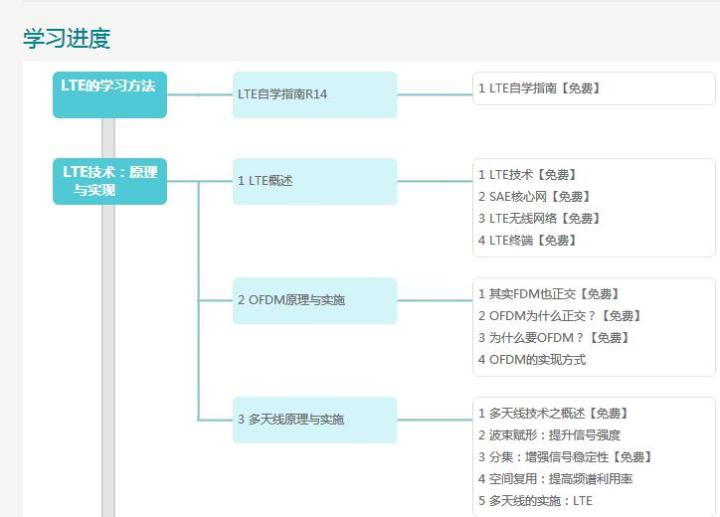Click lesson 5 多天线的实施：LTE
Viewport: 720px width, 517px height.
click(x=535, y=501)
